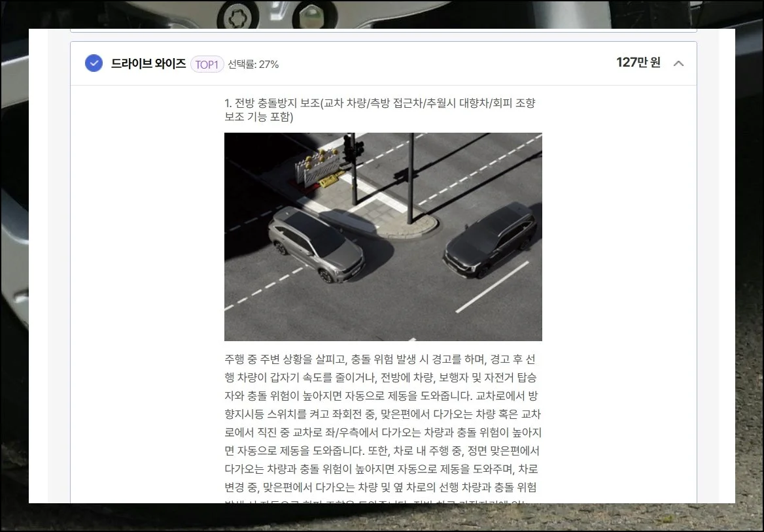
Task: Click the street lamp pole in the image
Action: tap(412, 176)
